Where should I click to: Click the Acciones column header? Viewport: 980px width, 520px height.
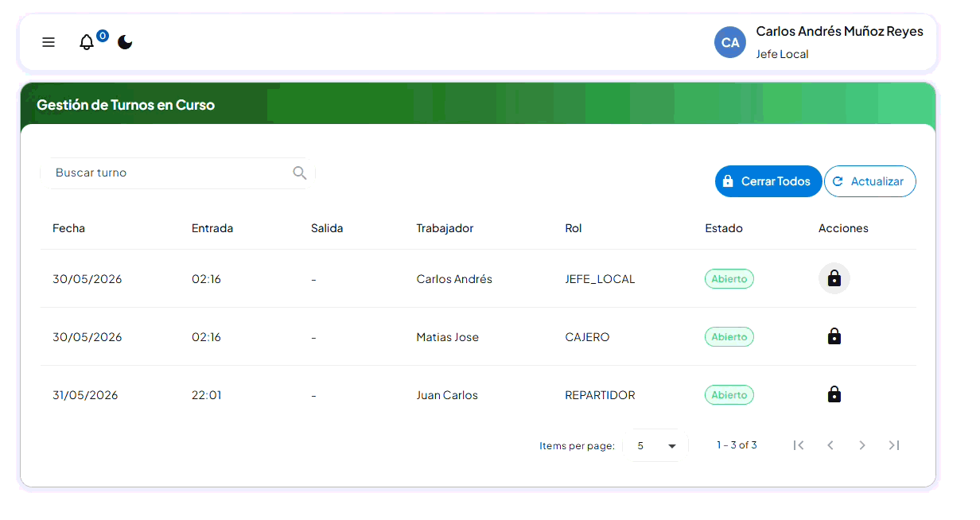pos(843,228)
